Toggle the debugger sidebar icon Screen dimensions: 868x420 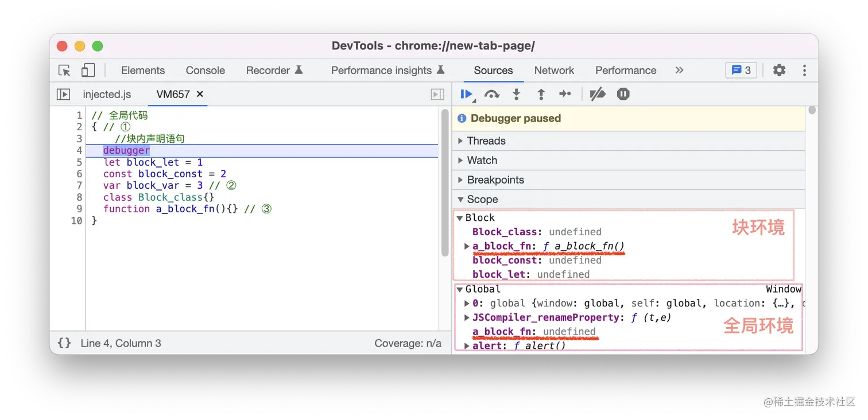point(437,94)
